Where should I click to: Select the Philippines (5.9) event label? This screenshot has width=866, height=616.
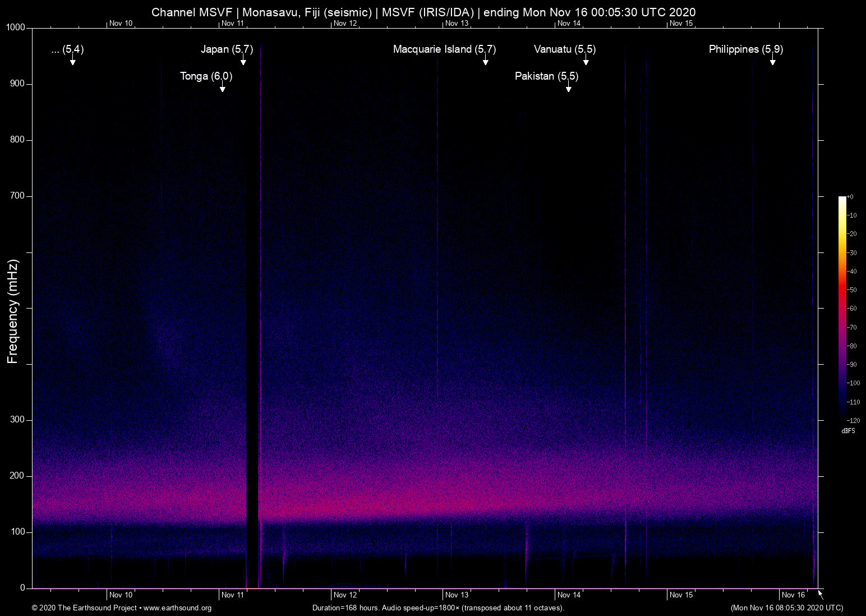click(x=746, y=49)
